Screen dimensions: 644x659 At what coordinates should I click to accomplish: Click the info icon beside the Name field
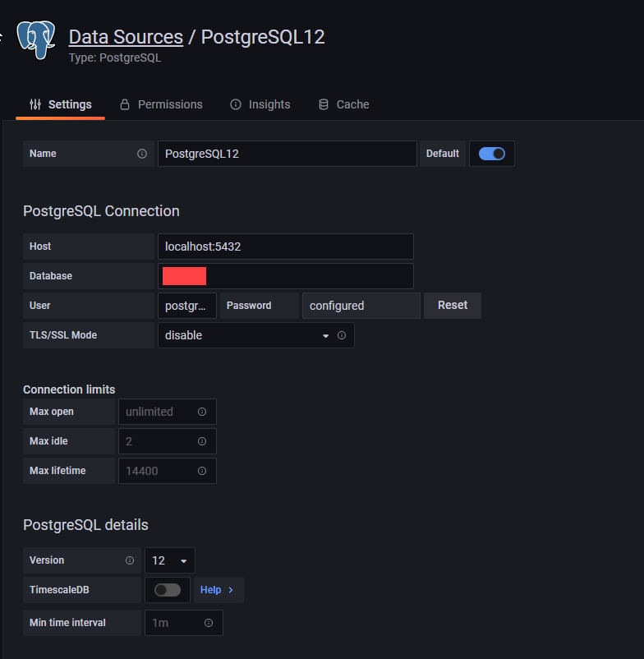pos(142,154)
